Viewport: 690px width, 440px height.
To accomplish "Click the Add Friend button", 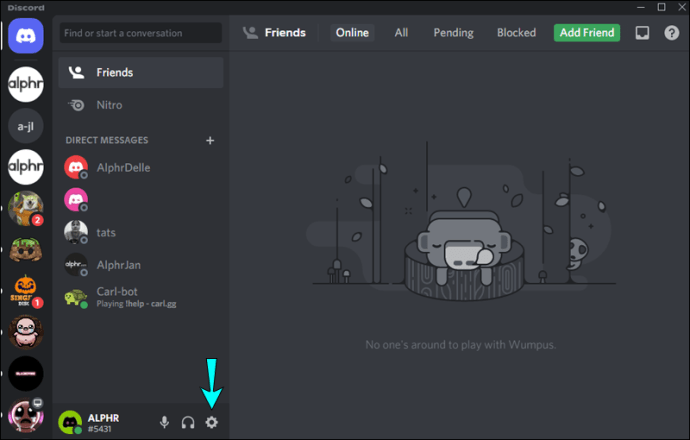I will 587,33.
